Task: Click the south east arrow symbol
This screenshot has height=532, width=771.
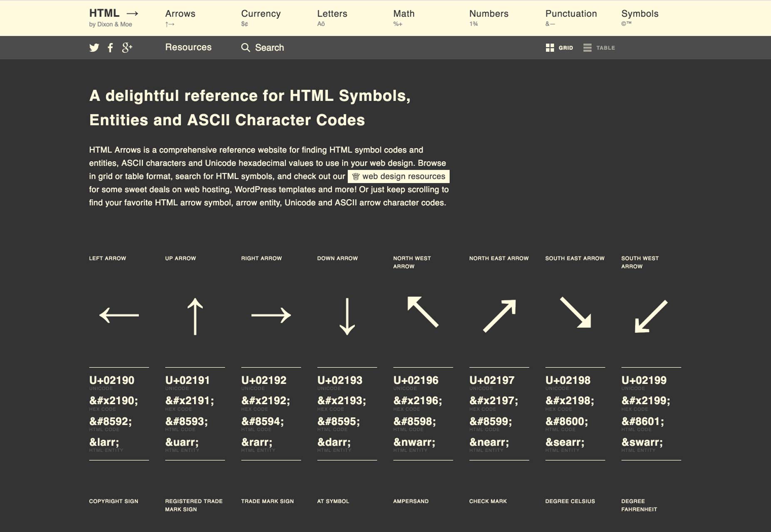Action: [575, 312]
